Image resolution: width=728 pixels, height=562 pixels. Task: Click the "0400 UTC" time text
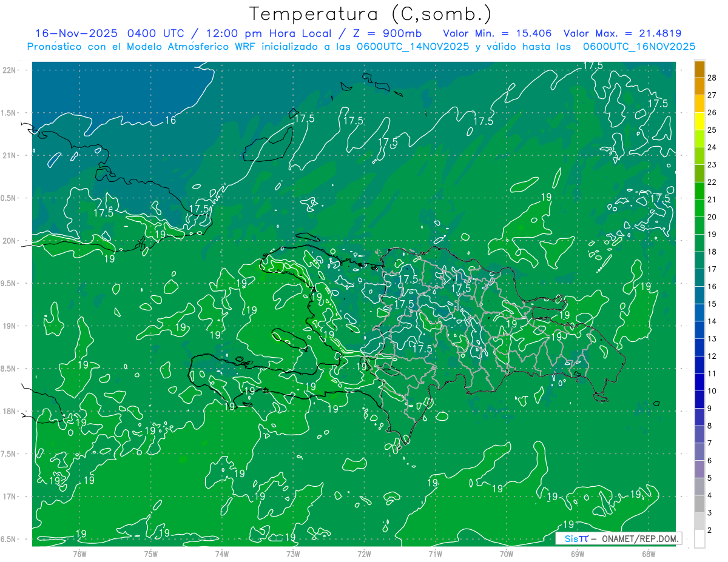(157, 33)
